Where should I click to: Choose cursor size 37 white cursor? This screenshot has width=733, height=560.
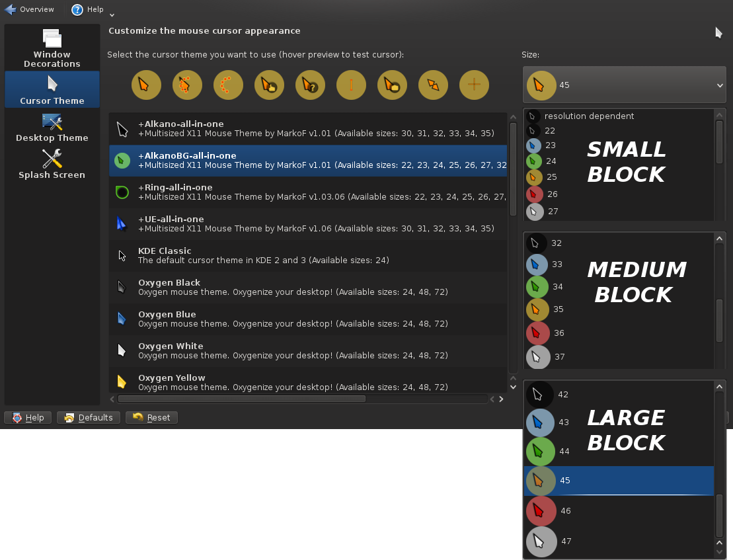619,356
